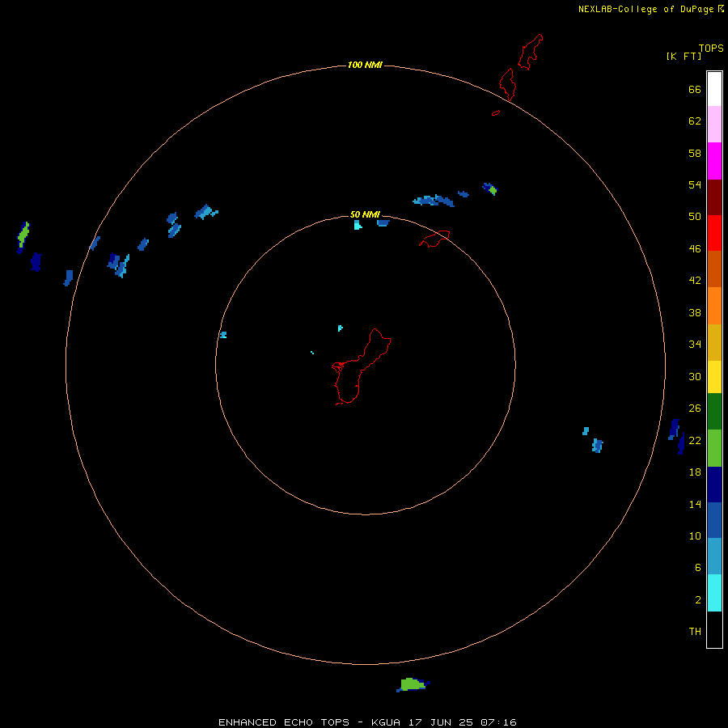Click the light blue echo cell east near the 100 NMI ring

597,446
